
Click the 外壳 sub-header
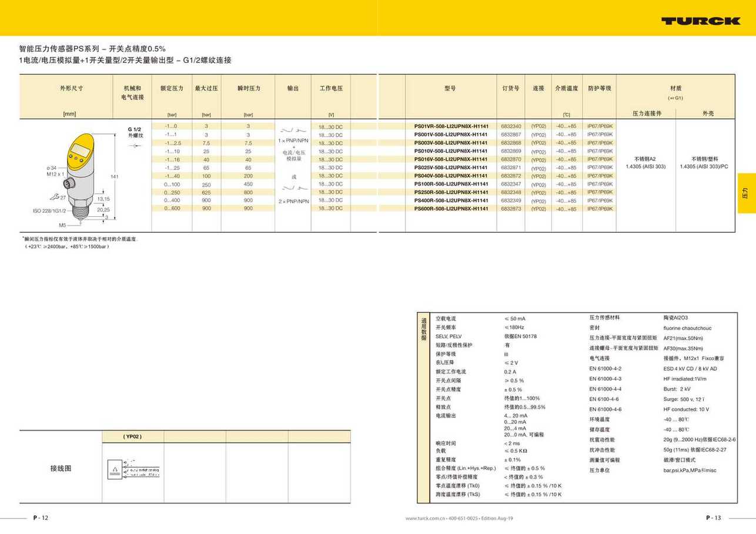[x=708, y=113]
